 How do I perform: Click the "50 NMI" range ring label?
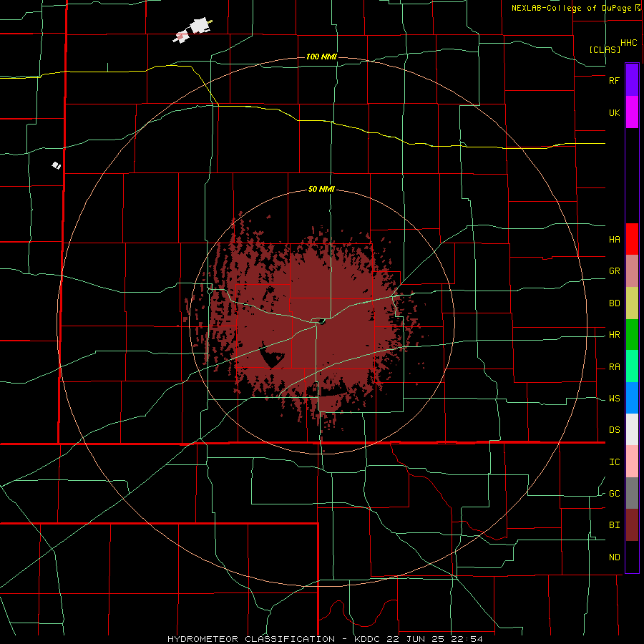point(321,190)
